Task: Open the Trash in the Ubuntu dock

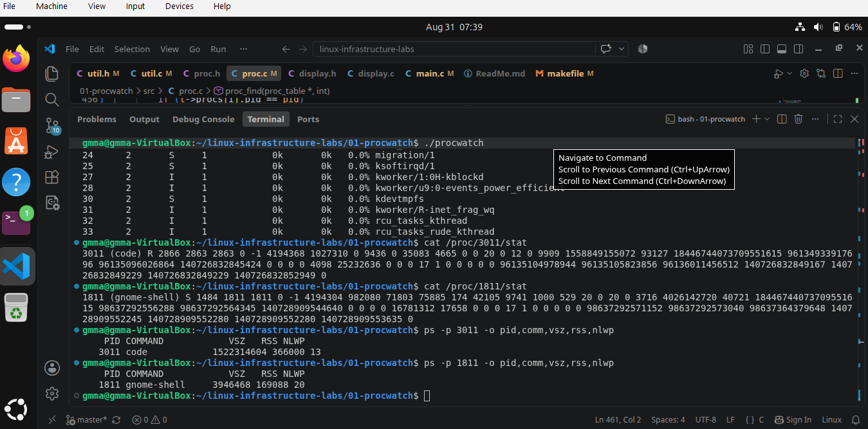Action: point(17,307)
